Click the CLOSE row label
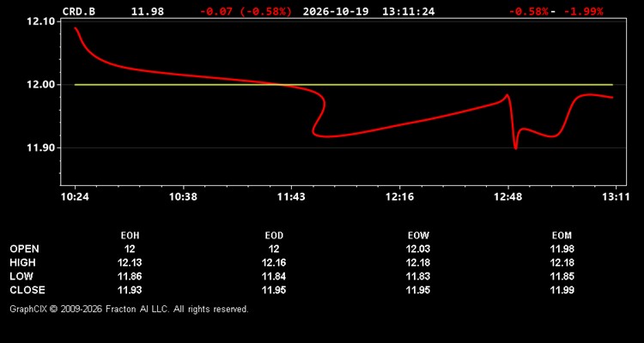This screenshot has height=343, width=644. tap(27, 290)
